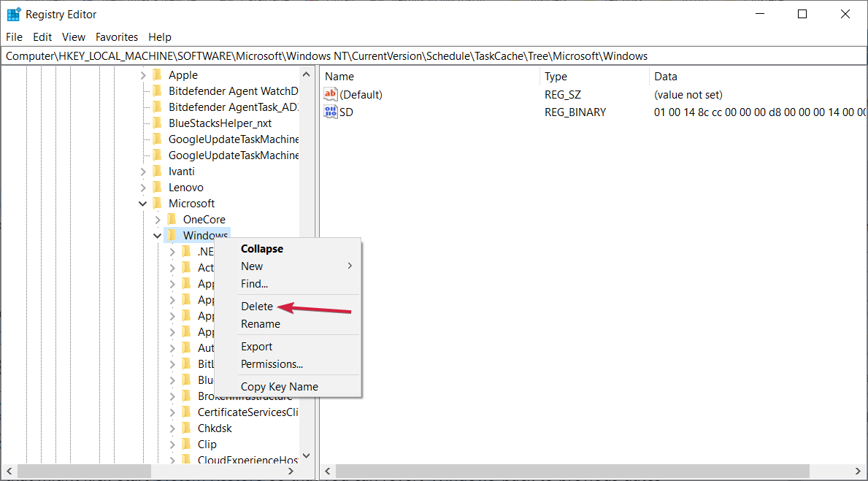Screen dimensions: 868x481
Task: Sort values by the Type column header
Action: coord(594,77)
